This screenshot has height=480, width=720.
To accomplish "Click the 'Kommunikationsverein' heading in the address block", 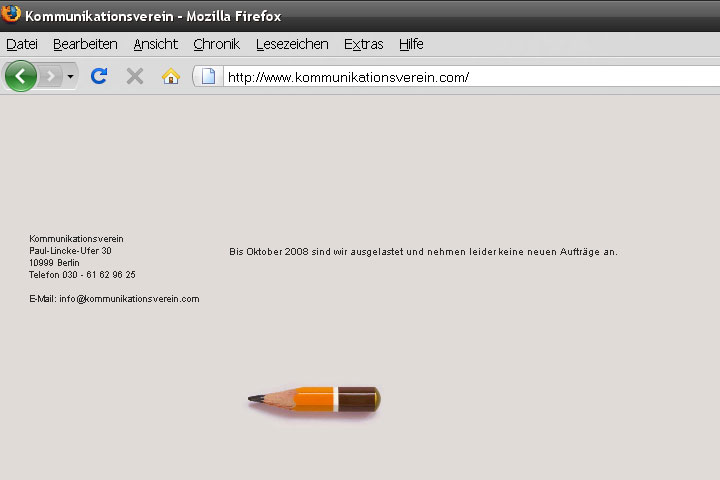I will [76, 239].
